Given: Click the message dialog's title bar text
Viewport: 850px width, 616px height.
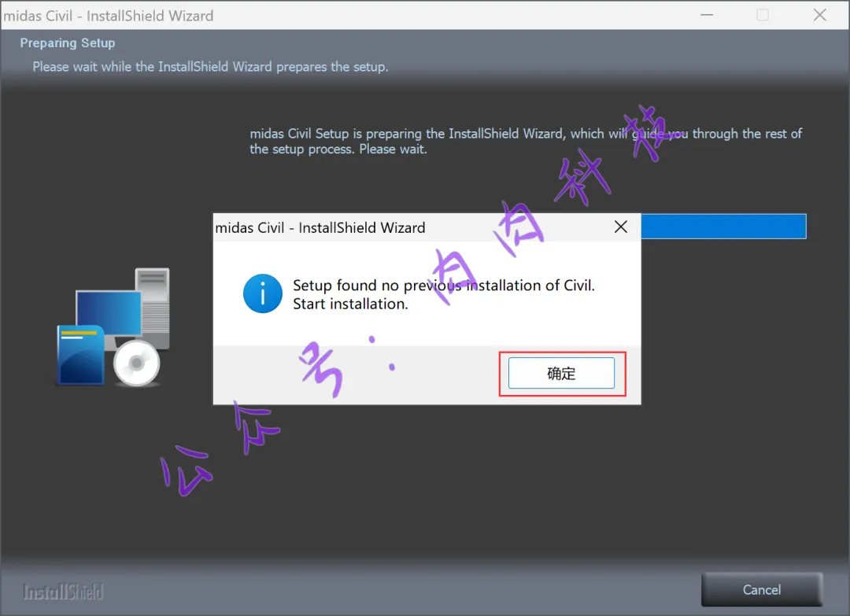Looking at the screenshot, I should click(320, 227).
